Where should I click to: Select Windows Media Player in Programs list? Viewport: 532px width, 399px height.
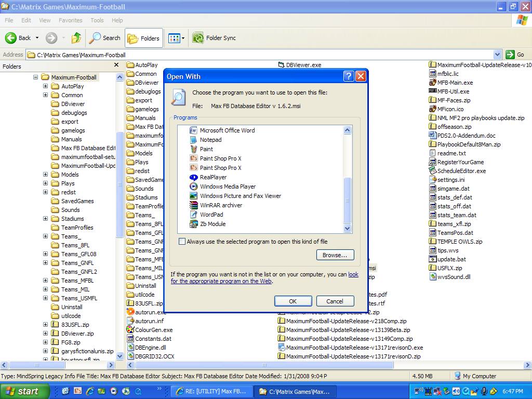(222, 187)
